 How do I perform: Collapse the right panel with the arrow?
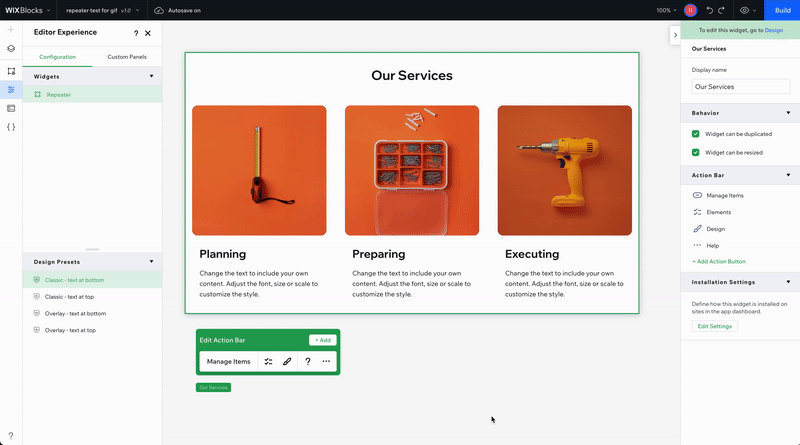675,35
